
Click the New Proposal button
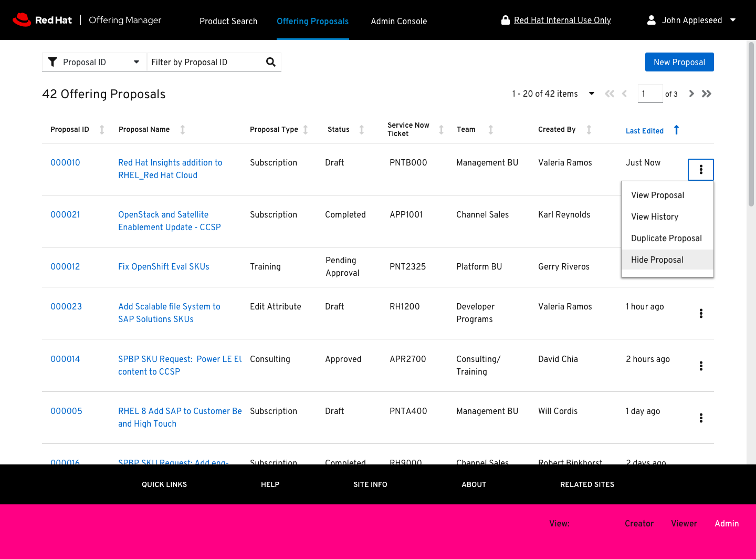[x=679, y=62]
